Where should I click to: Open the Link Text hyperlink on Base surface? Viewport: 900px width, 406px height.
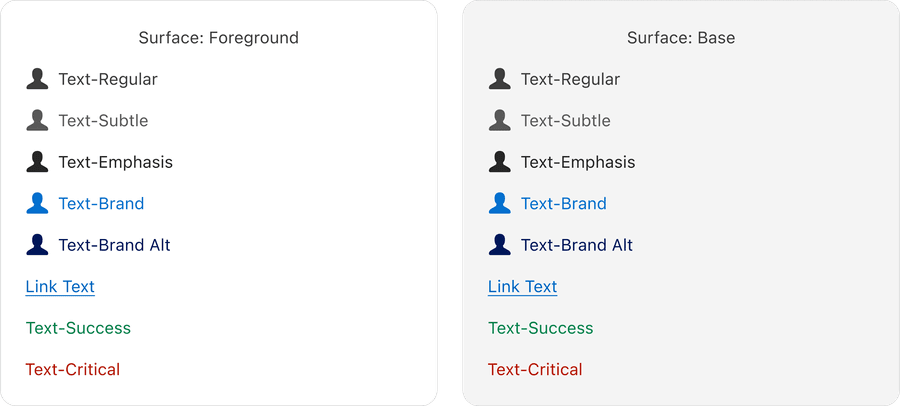click(522, 287)
